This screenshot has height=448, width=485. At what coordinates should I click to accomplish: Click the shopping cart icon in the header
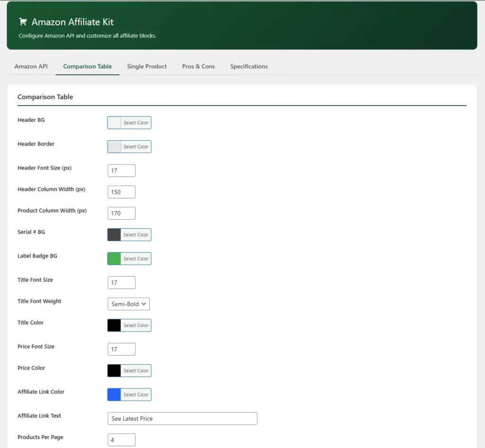23,21
